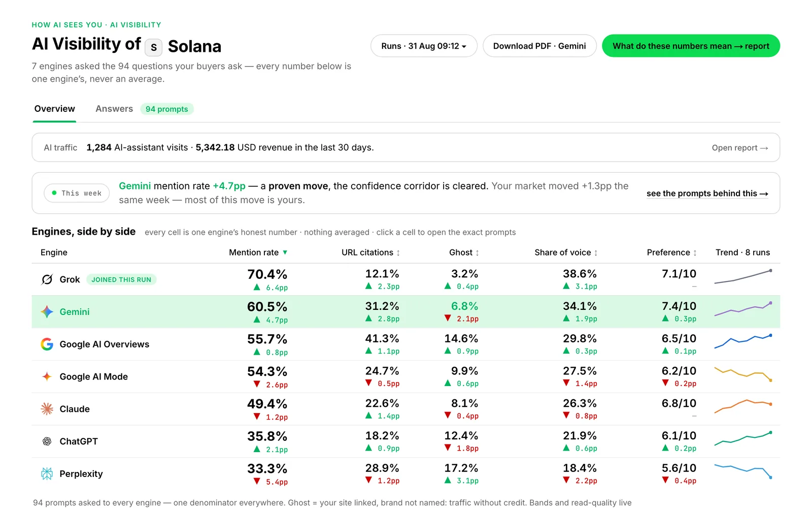This screenshot has width=812, height=508.
Task: Switch to the Answers tab
Action: [x=114, y=109]
